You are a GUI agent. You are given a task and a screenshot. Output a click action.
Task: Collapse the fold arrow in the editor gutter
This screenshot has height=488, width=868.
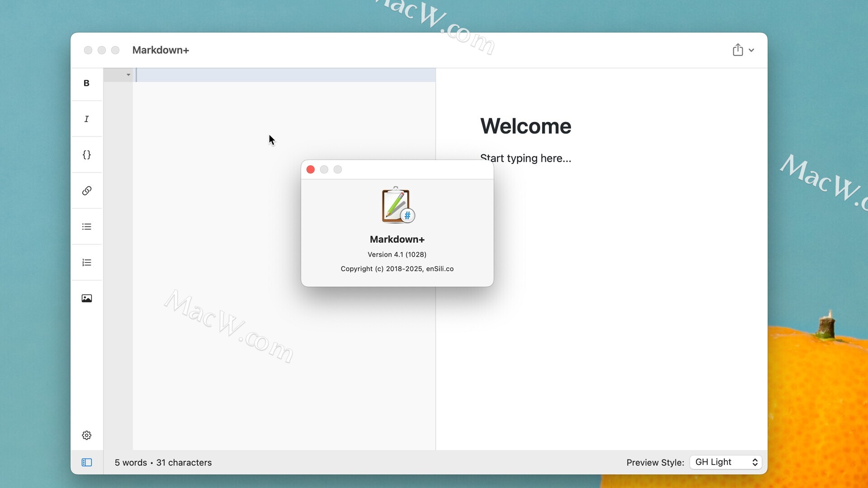click(128, 75)
